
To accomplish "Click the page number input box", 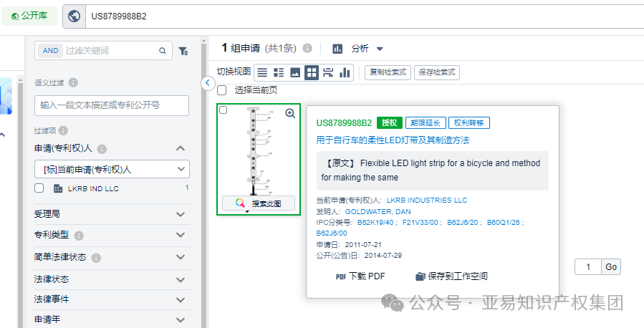I will point(588,267).
